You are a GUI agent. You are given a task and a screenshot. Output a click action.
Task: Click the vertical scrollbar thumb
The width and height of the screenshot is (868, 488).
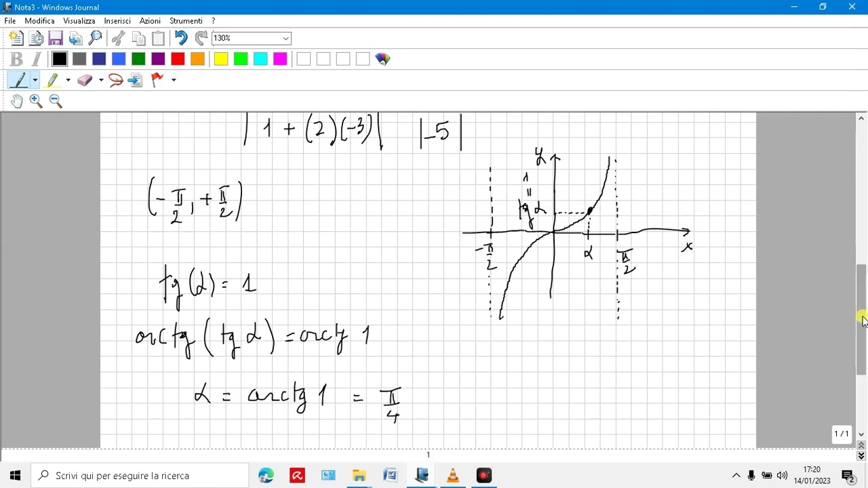[861, 319]
